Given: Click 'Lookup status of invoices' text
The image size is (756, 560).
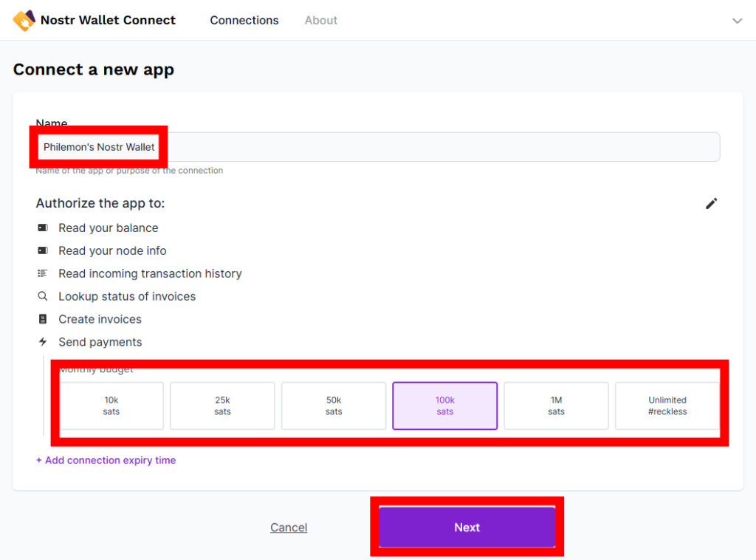Looking at the screenshot, I should (x=127, y=296).
